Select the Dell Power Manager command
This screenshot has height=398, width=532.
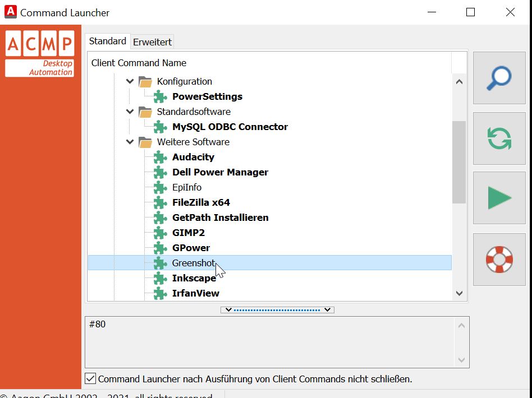220,172
